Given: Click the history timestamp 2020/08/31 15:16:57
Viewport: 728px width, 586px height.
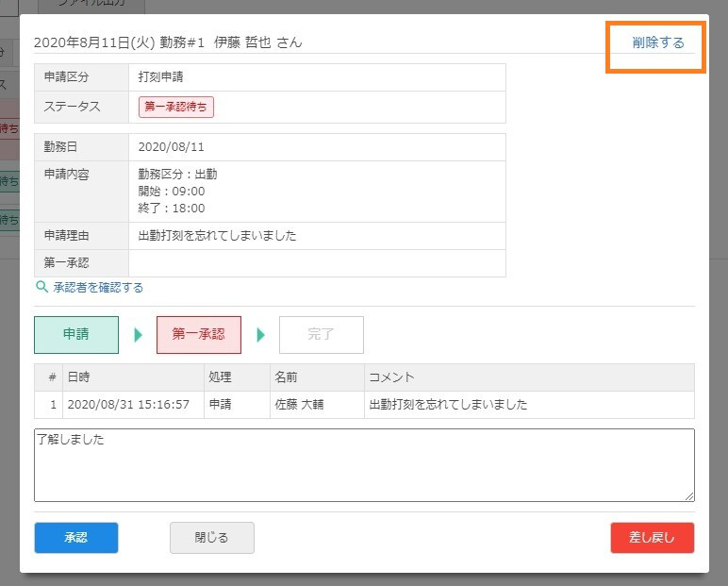Looking at the screenshot, I should point(128,404).
